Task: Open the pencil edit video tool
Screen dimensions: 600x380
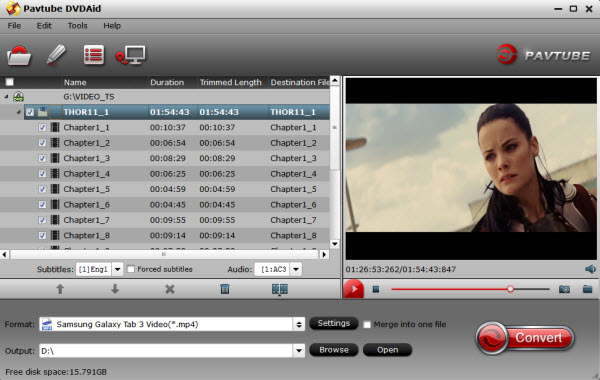Action: [56, 55]
